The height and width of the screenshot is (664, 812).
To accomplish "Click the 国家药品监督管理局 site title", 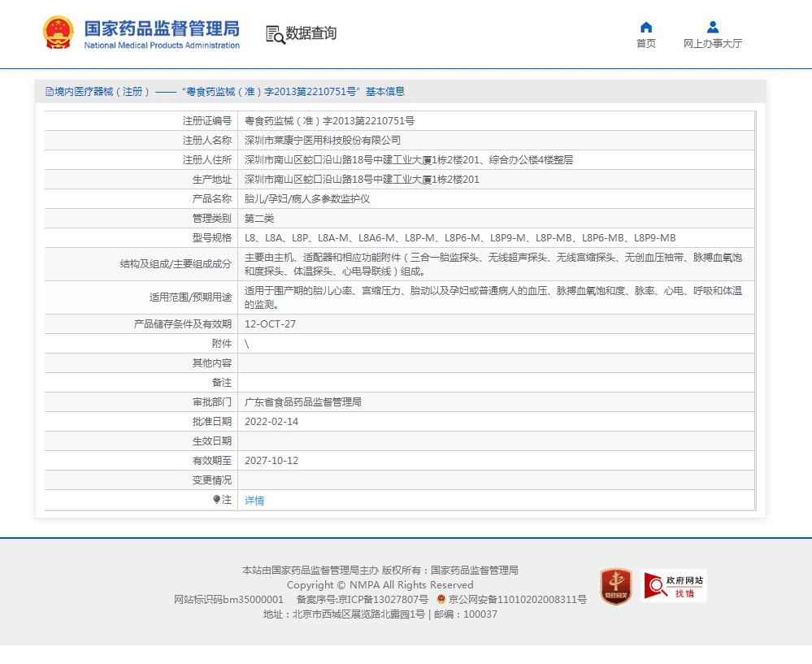I will click(x=162, y=29).
